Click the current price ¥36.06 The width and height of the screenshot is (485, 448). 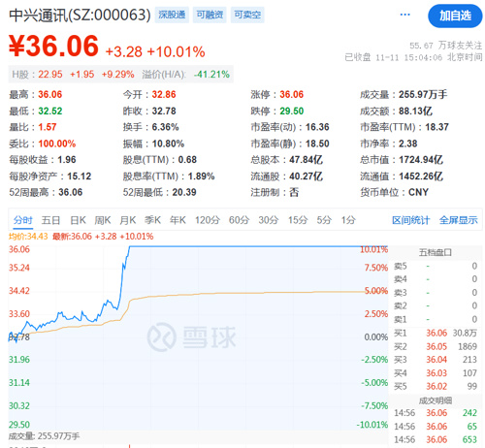coord(53,47)
